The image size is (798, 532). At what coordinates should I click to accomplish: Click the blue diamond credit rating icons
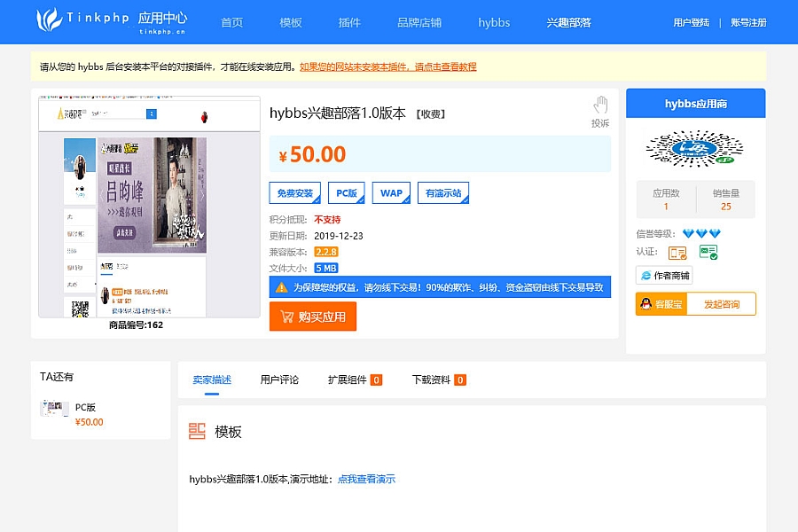[701, 234]
